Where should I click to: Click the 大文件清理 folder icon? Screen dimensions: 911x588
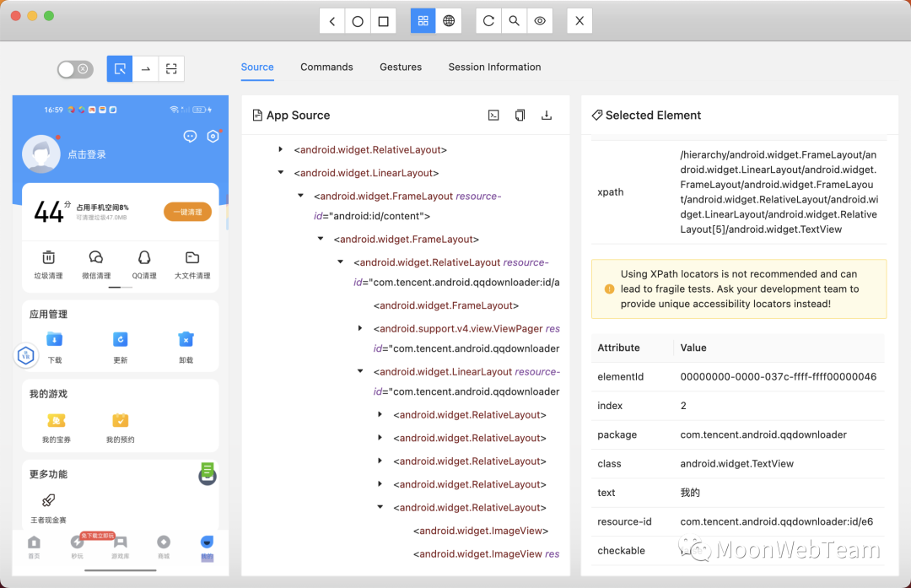click(192, 256)
